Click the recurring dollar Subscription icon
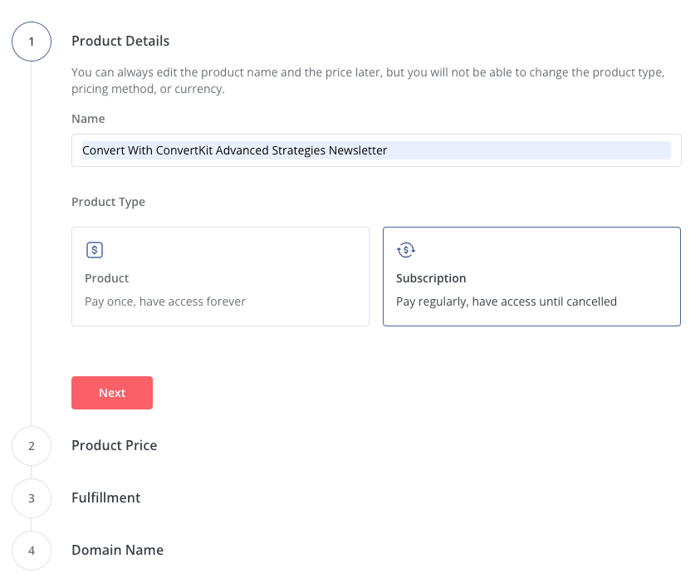The width and height of the screenshot is (700, 588). click(406, 250)
